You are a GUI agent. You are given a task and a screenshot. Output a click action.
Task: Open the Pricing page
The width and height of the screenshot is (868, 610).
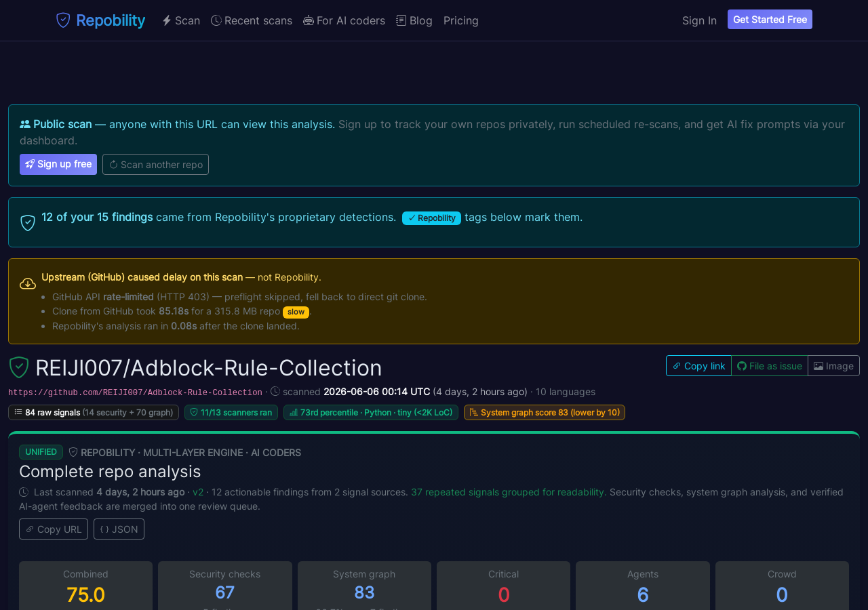tap(461, 20)
